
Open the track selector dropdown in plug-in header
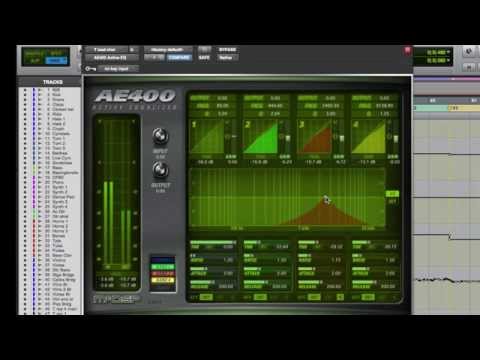click(x=106, y=50)
